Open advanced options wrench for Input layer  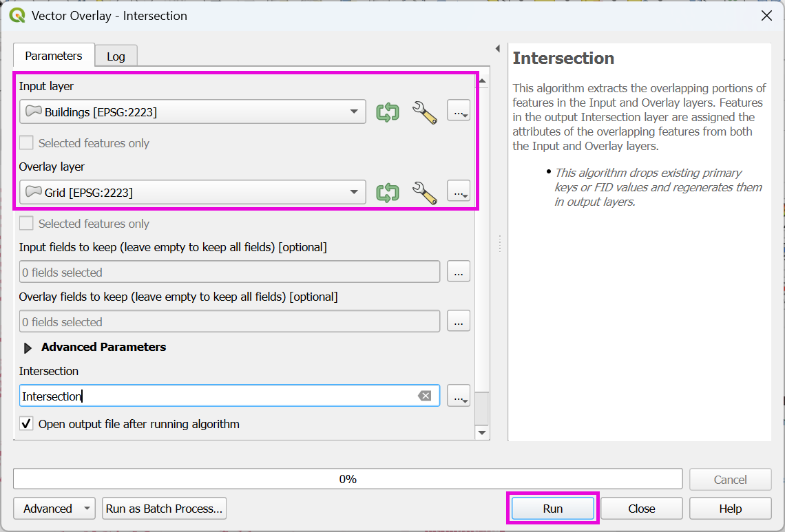click(425, 111)
